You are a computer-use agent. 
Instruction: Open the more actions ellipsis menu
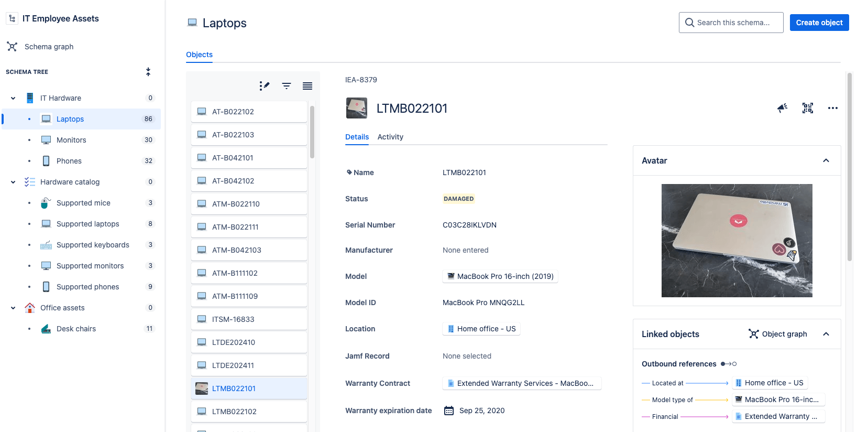tap(832, 108)
